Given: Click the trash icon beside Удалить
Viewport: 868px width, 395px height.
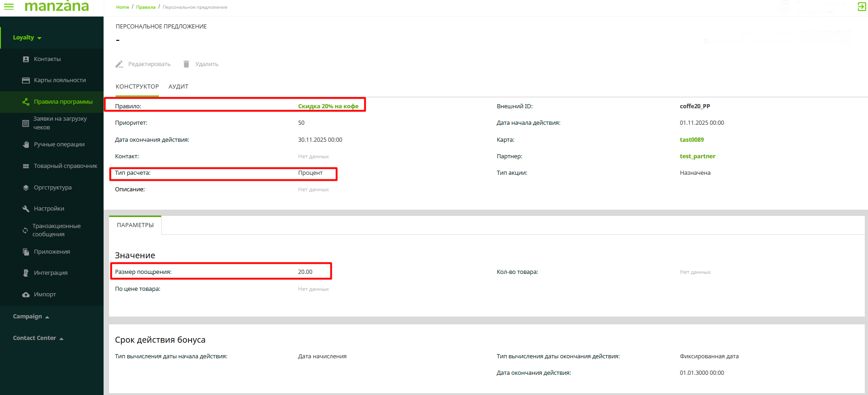Looking at the screenshot, I should pyautogui.click(x=187, y=64).
